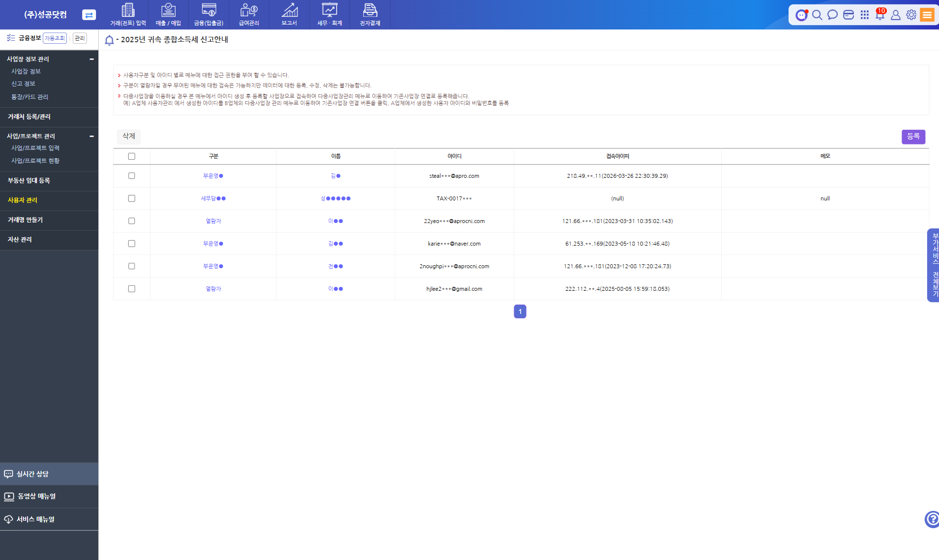This screenshot has width=939, height=560.
Task: Click the video play icon beside 동영상 매뉴얼
Action: pos(9,497)
